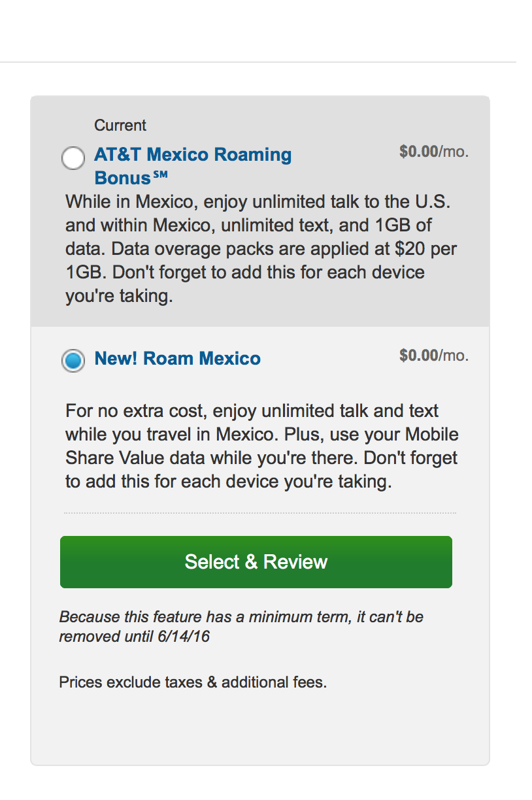The height and width of the screenshot is (800, 532).
Task: Click the "Prices exclude taxes & additional fees" text
Action: [193, 683]
